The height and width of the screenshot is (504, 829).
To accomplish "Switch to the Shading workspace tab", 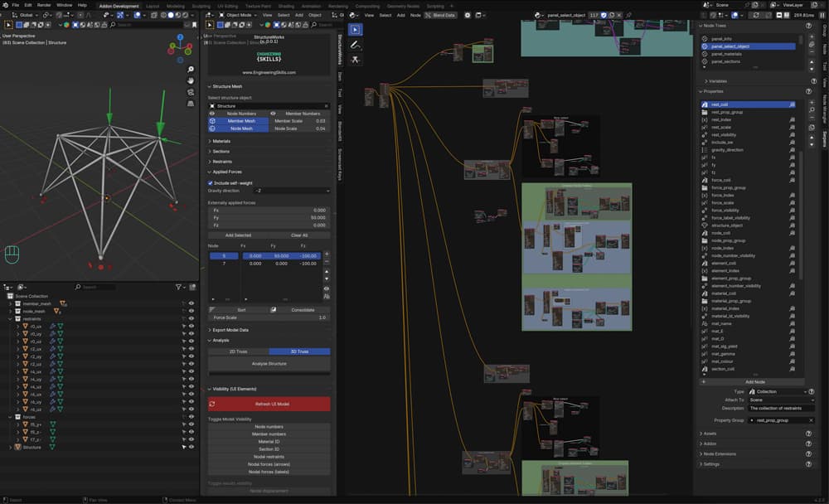I will 287,6.
